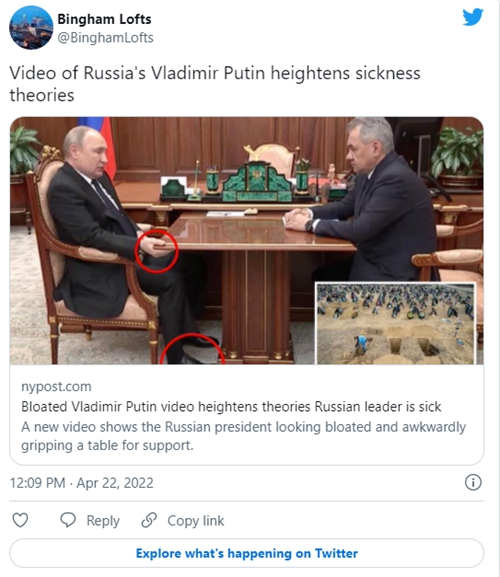The image size is (500, 577).
Task: Click the red circle around the foot
Action: click(x=192, y=349)
